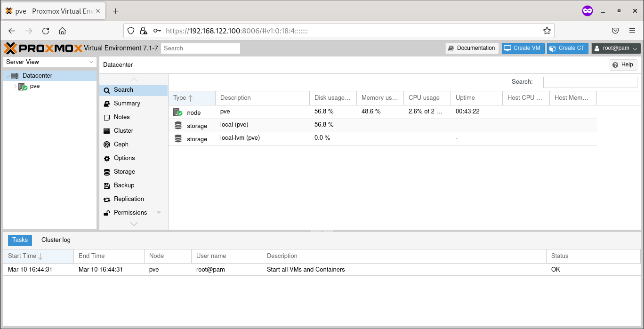644x329 pixels.
Task: Sort by CPU usage column header
Action: tap(427, 98)
